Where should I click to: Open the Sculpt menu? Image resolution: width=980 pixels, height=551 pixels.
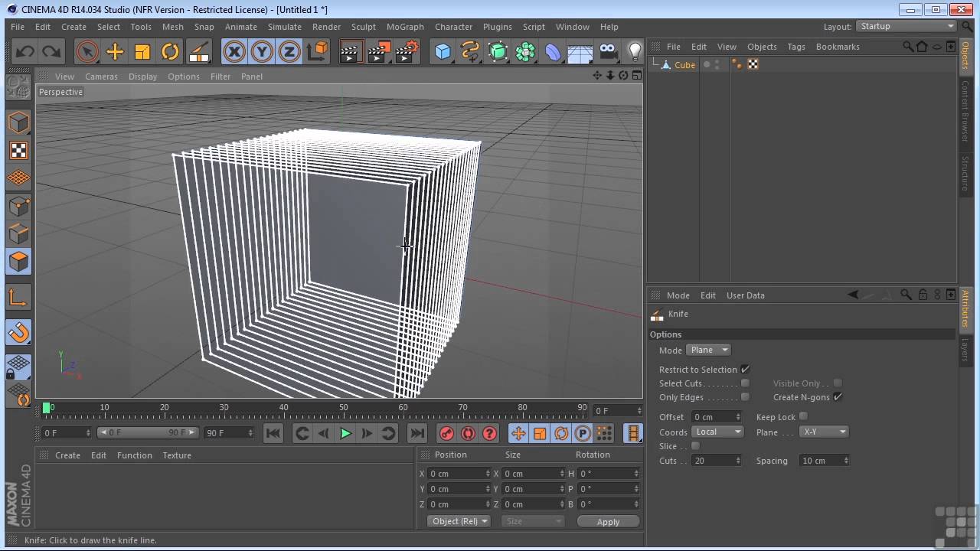(364, 27)
